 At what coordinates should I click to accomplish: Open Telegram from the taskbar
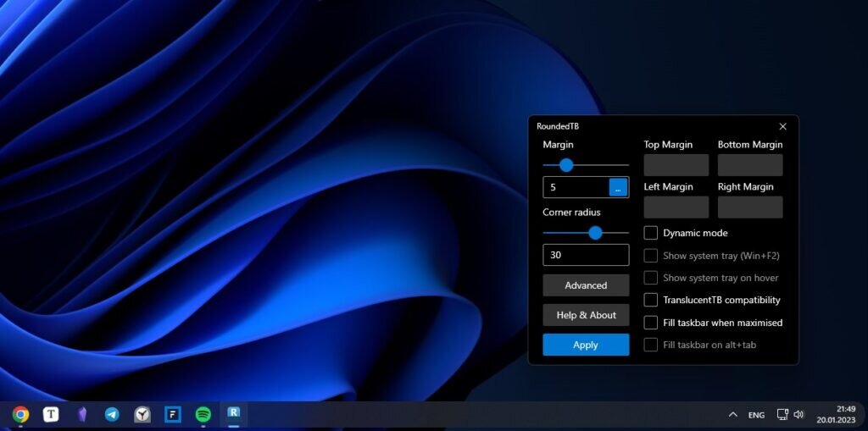[x=112, y=414]
